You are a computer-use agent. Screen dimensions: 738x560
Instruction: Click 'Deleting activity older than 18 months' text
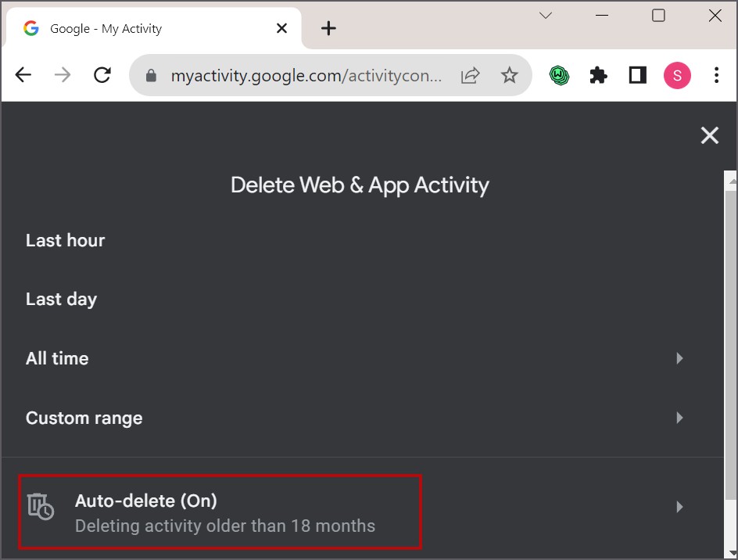pyautogui.click(x=225, y=526)
